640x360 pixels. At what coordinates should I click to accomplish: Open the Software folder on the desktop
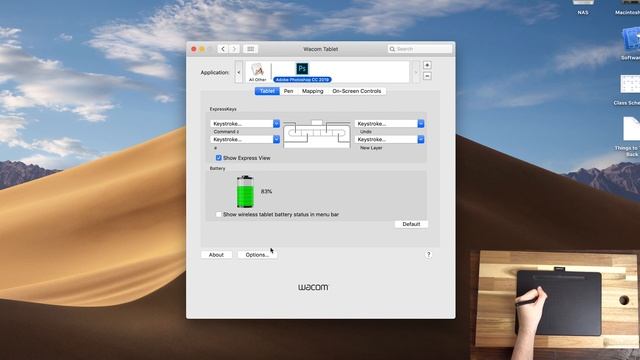[631, 44]
